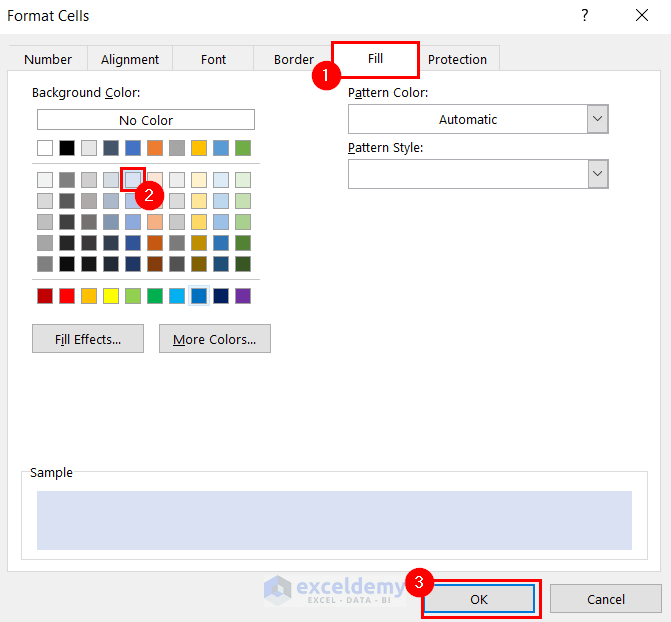Expand the Pattern Style dropdown arrow
The width and height of the screenshot is (671, 622).
point(598,174)
